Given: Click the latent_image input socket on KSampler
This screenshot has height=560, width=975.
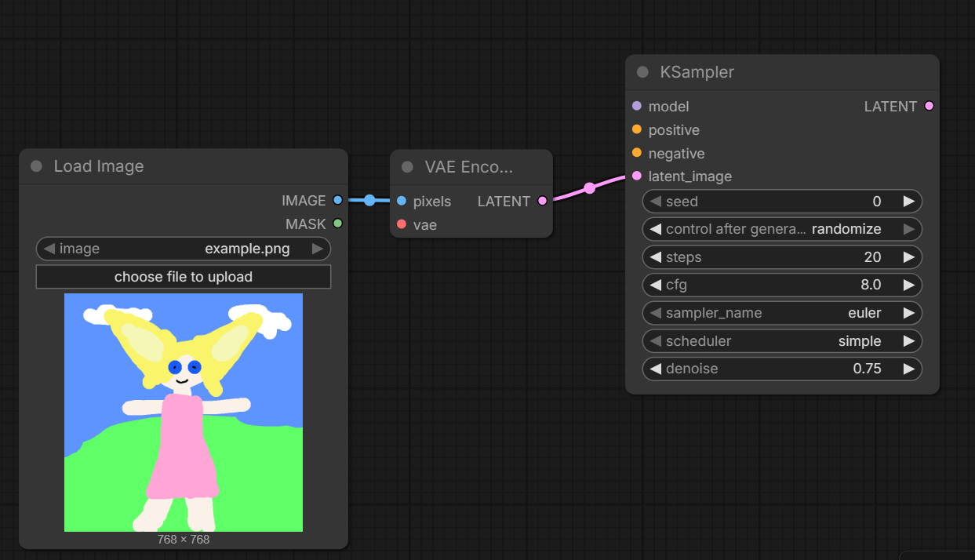Looking at the screenshot, I should 636,176.
